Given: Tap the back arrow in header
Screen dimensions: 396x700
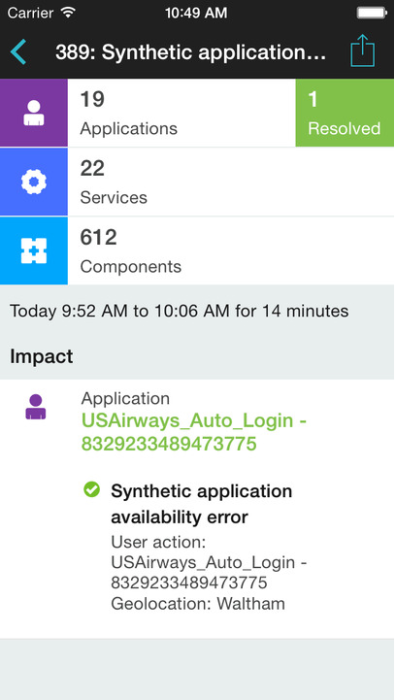Looking at the screenshot, I should pos(19,52).
